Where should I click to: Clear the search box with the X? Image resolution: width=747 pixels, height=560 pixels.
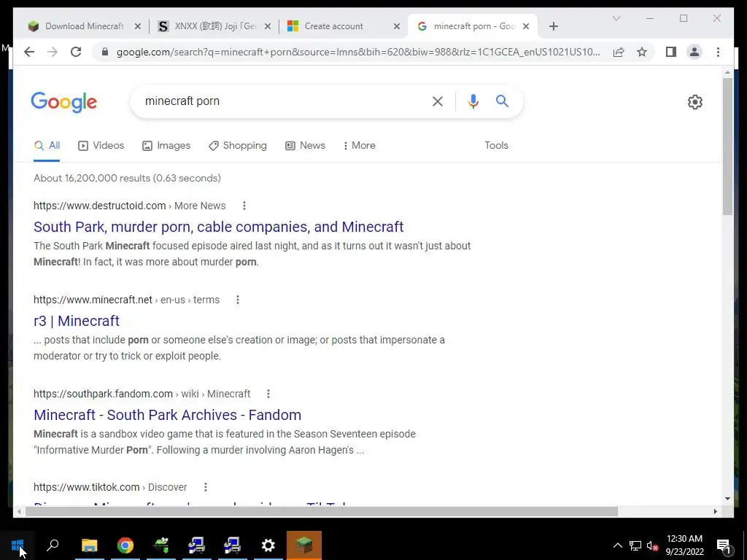[x=438, y=101]
